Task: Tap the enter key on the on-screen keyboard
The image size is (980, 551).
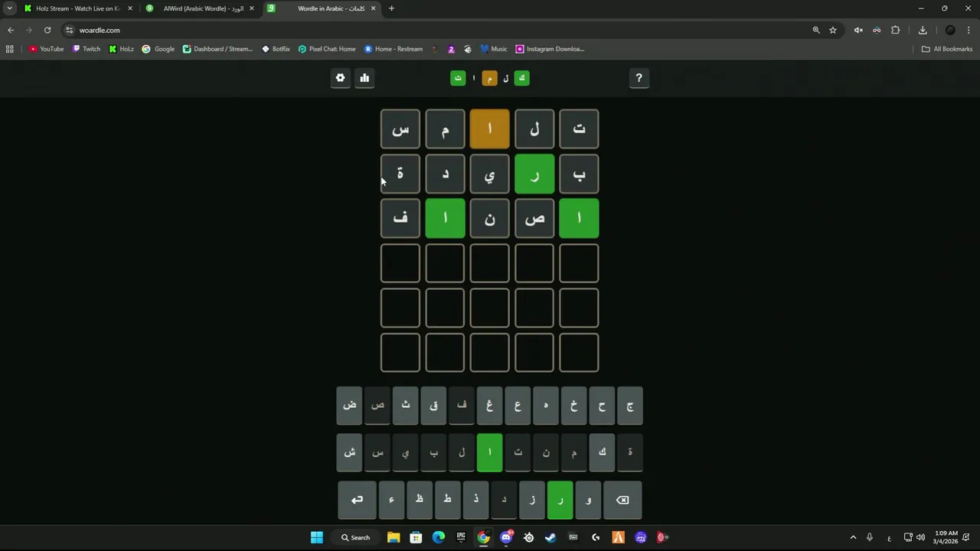Action: pos(357,500)
